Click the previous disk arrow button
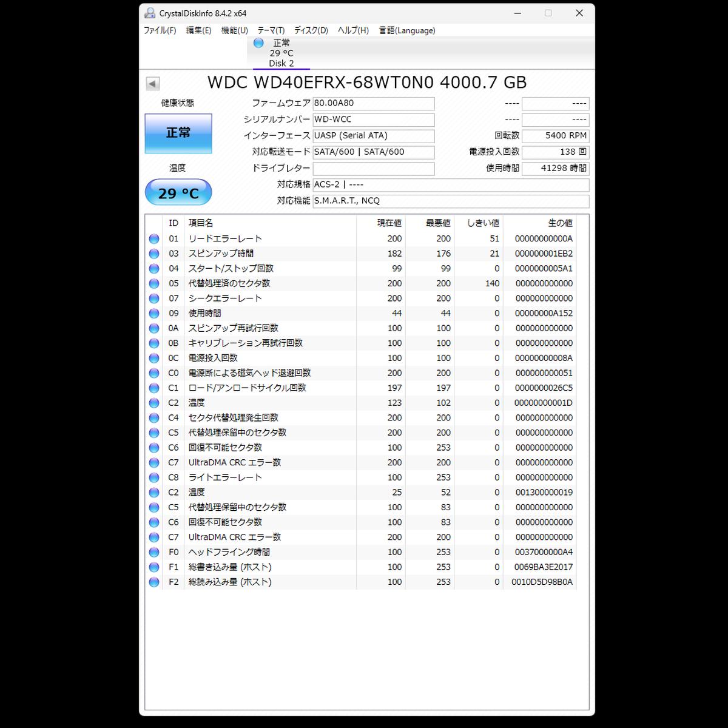Screen dimensions: 728x728 153,84
